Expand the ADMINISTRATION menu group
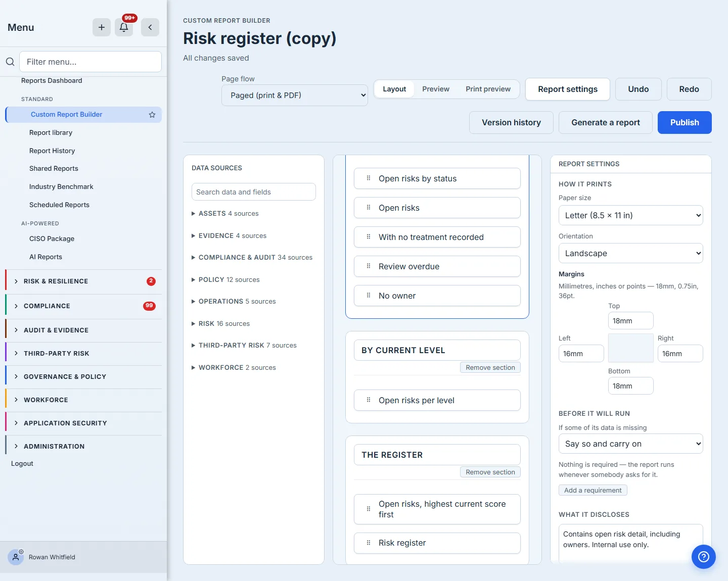The height and width of the screenshot is (581, 728). (83, 447)
